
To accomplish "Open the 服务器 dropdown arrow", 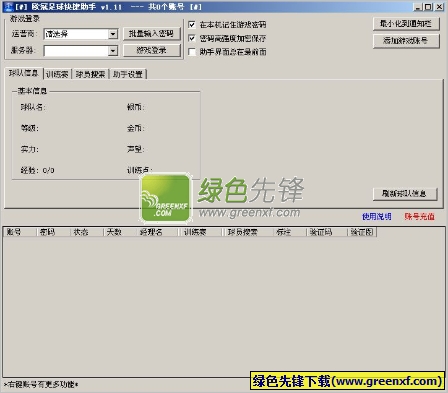I will (113, 51).
